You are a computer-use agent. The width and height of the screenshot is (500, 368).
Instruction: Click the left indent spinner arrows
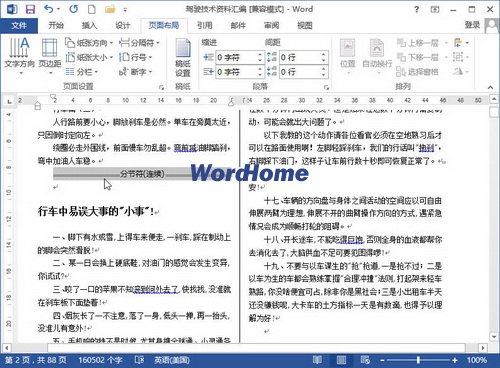coord(260,57)
